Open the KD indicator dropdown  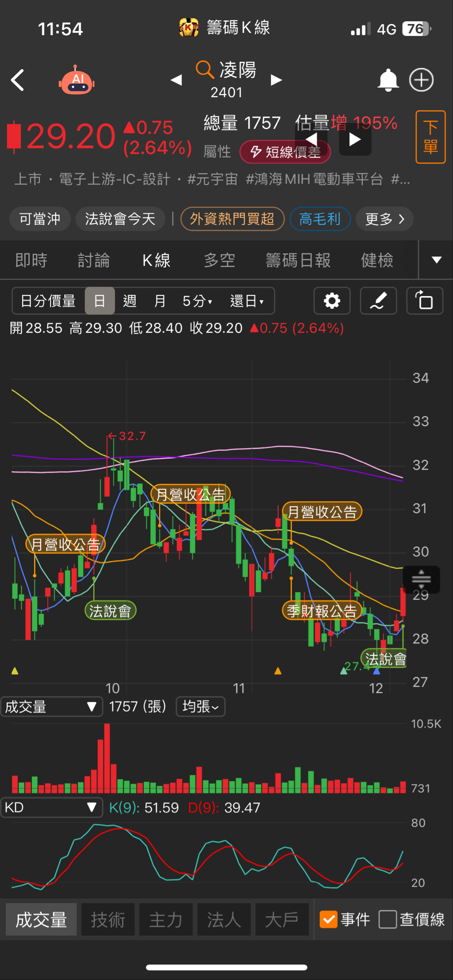point(51,808)
